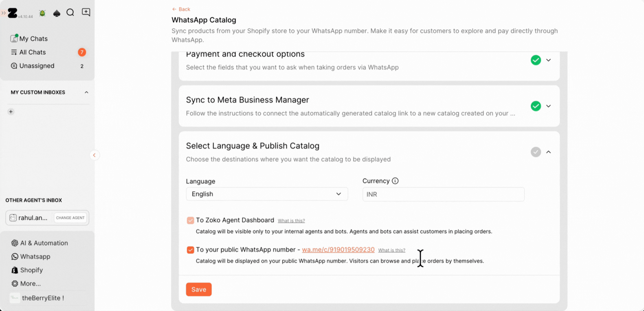
Task: Click Sync to Meta Business Manager heading
Action: point(248,100)
